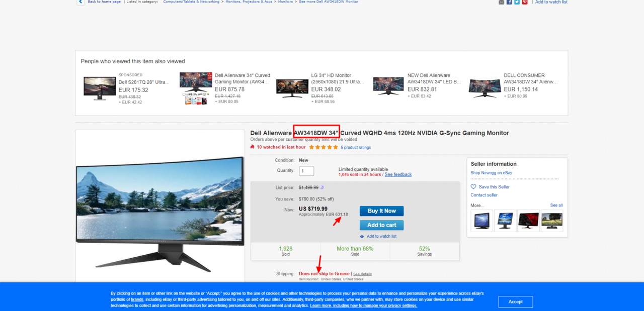Open Back to home page link
This screenshot has height=311, width=644.
pos(104,2)
